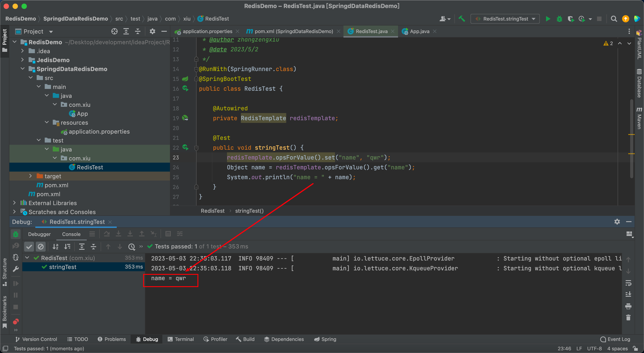Open the Problems tool window
Viewport: 644px width, 353px height.
112,339
